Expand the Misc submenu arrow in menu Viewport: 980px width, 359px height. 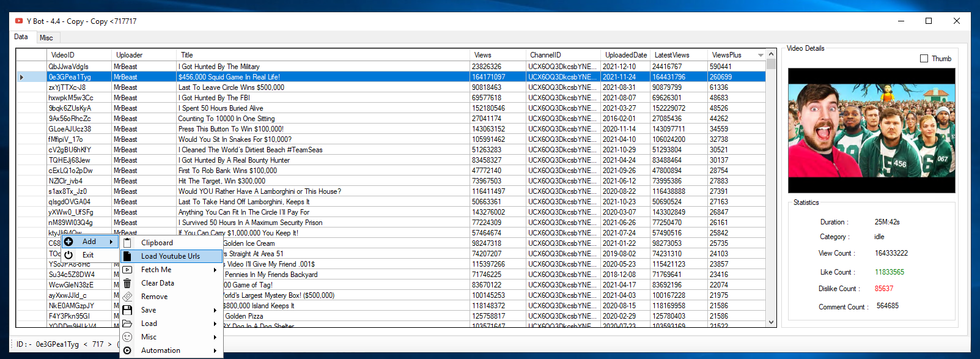click(x=215, y=337)
